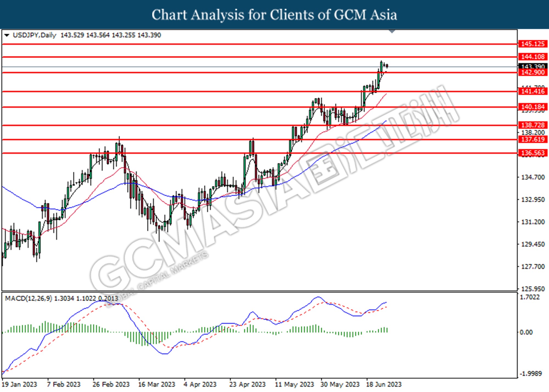Image resolution: width=549 pixels, height=392 pixels.
Task: Select the 137.619 price level label
Action: click(x=533, y=139)
